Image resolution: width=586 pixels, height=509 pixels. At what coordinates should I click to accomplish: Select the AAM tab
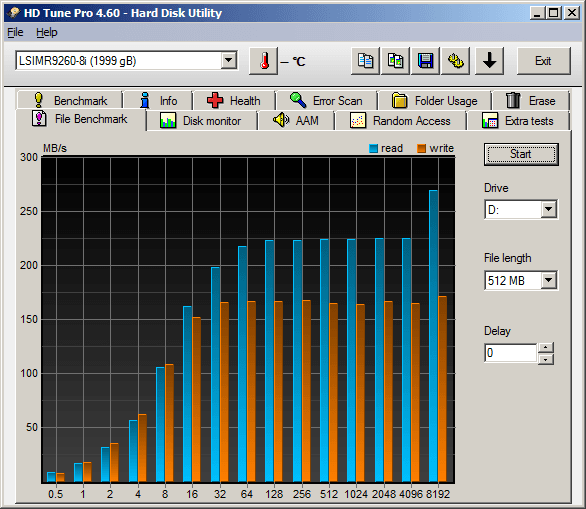(296, 121)
